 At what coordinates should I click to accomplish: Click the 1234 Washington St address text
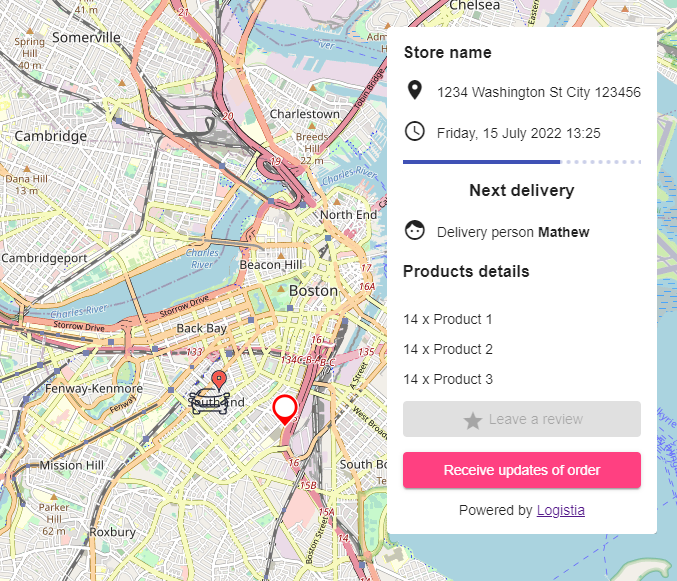coord(539,92)
